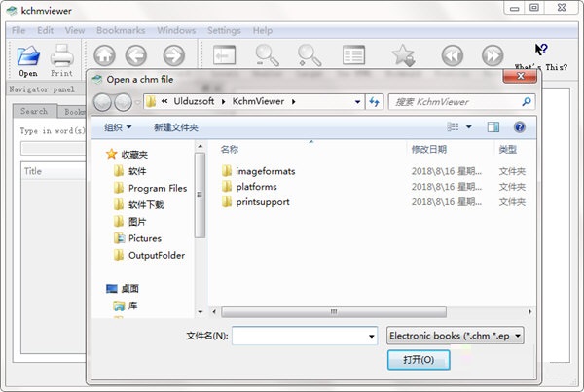Open the View menu
Viewport: 584px width, 392px height.
tap(75, 30)
